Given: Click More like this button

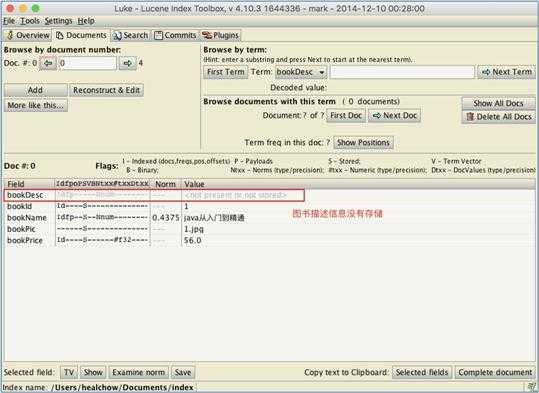Looking at the screenshot, I should [x=35, y=105].
